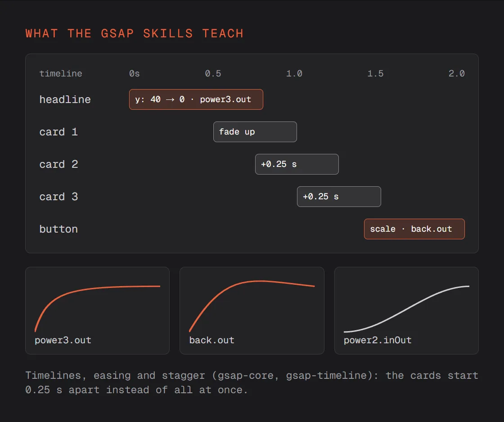
Task: Click the '2.0' time marker
Action: coord(457,74)
